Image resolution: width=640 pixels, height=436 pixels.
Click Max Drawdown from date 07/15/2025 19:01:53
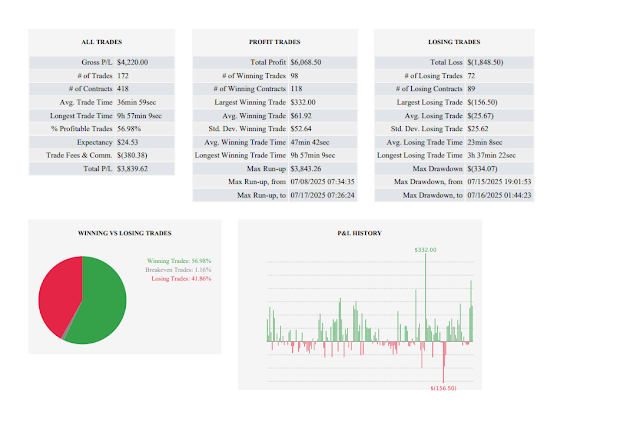click(499, 182)
